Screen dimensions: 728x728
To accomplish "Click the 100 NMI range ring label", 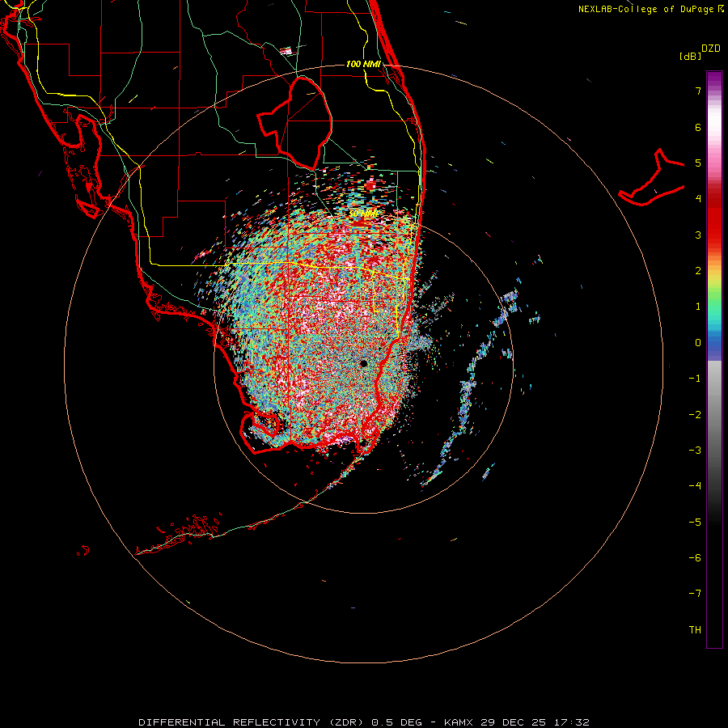I will pyautogui.click(x=363, y=64).
